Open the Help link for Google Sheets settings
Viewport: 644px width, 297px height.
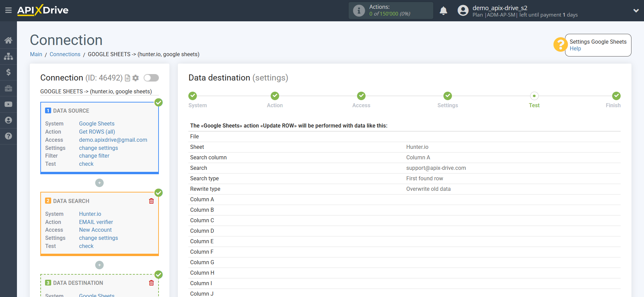[575, 49]
